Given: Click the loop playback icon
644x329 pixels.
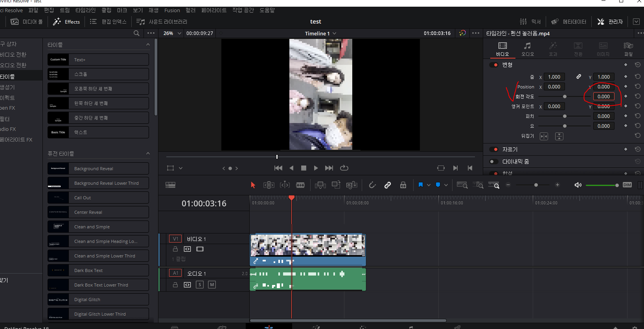Looking at the screenshot, I should click(x=344, y=168).
